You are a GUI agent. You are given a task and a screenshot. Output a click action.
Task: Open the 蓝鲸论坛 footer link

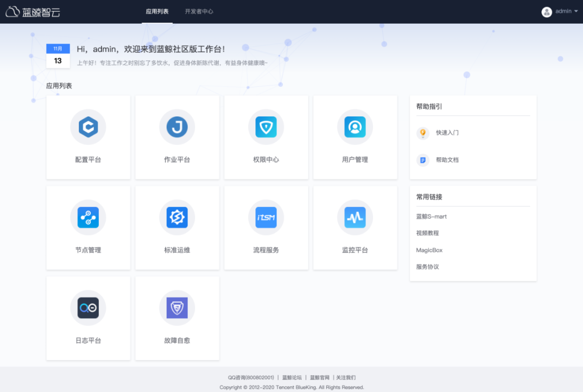tap(292, 377)
